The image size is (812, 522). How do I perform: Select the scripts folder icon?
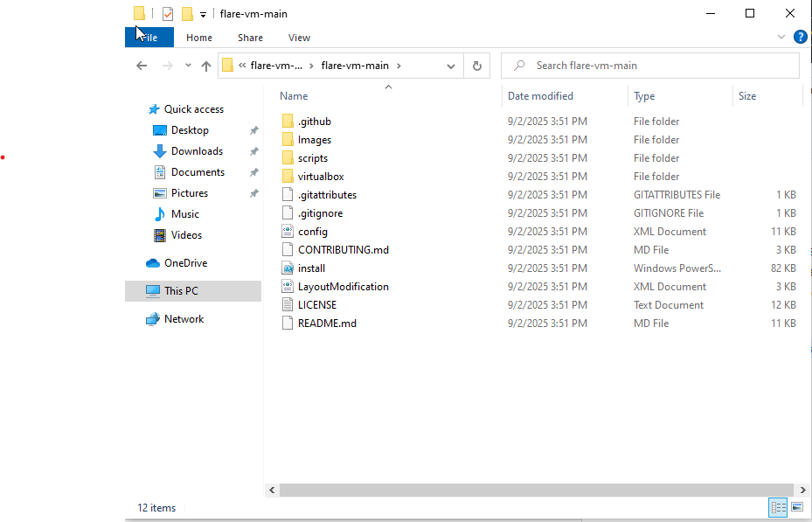(x=288, y=158)
